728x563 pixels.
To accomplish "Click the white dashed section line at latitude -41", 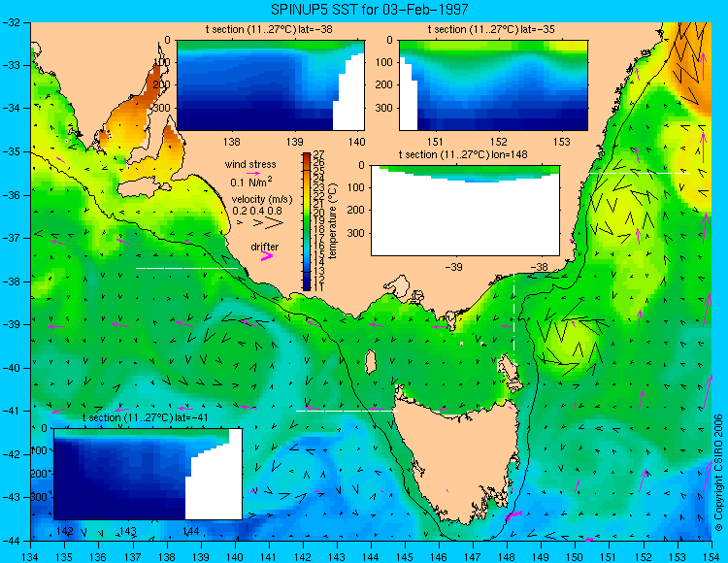I will (x=347, y=411).
